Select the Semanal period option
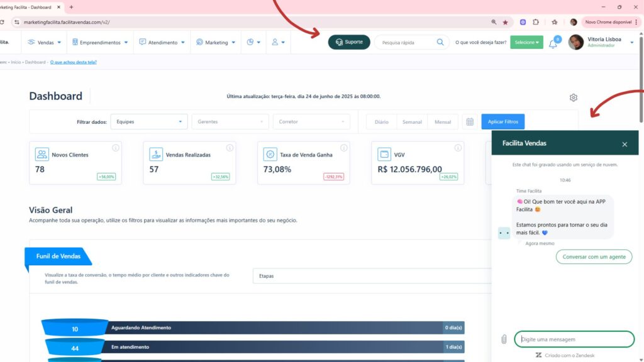Image resolution: width=644 pixels, height=362 pixels. 412,122
